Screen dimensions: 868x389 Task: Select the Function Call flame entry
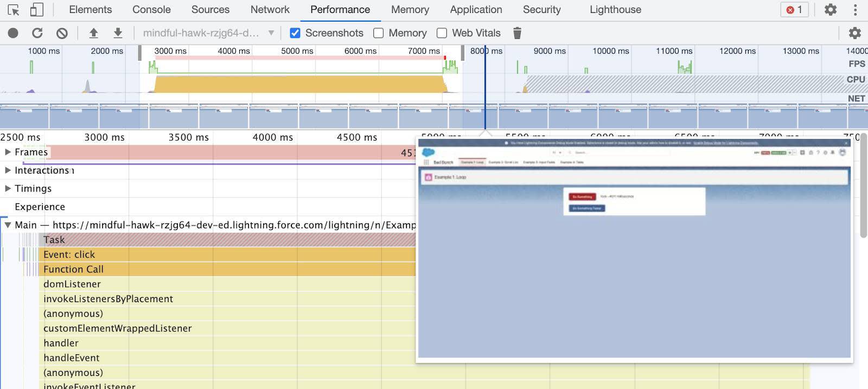point(228,269)
